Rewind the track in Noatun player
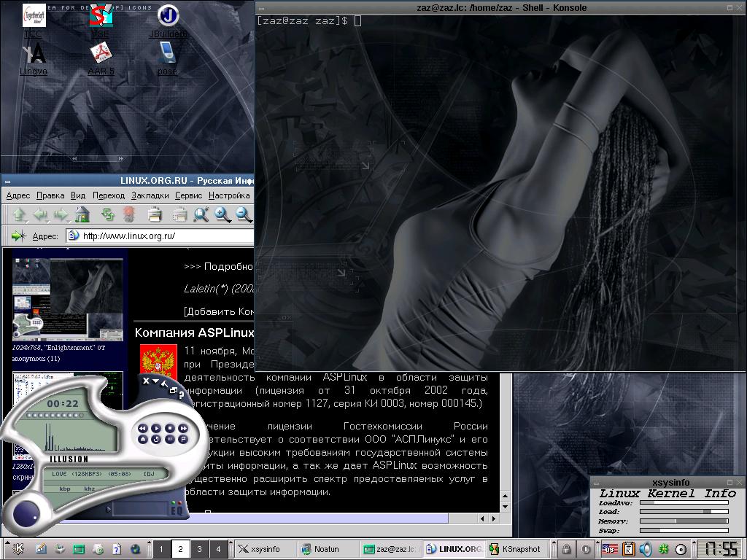 click(142, 428)
